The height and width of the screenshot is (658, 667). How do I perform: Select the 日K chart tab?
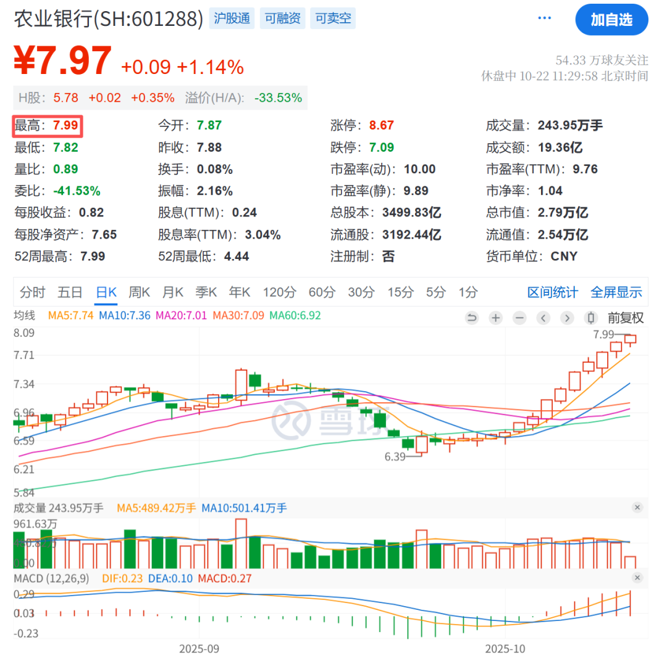(x=106, y=292)
